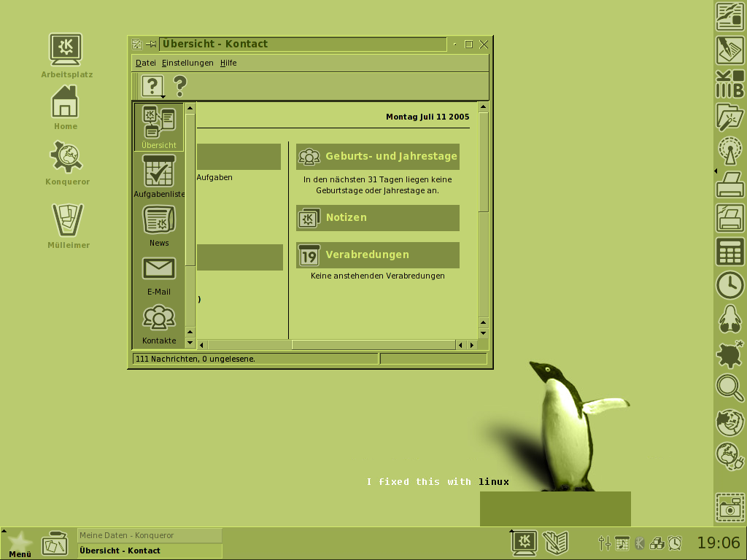Open the folder with wand icon in right panel

coord(729,117)
